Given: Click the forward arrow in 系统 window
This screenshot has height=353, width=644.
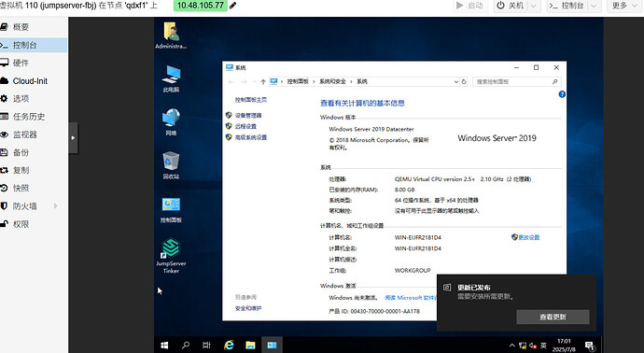Looking at the screenshot, I should click(244, 82).
